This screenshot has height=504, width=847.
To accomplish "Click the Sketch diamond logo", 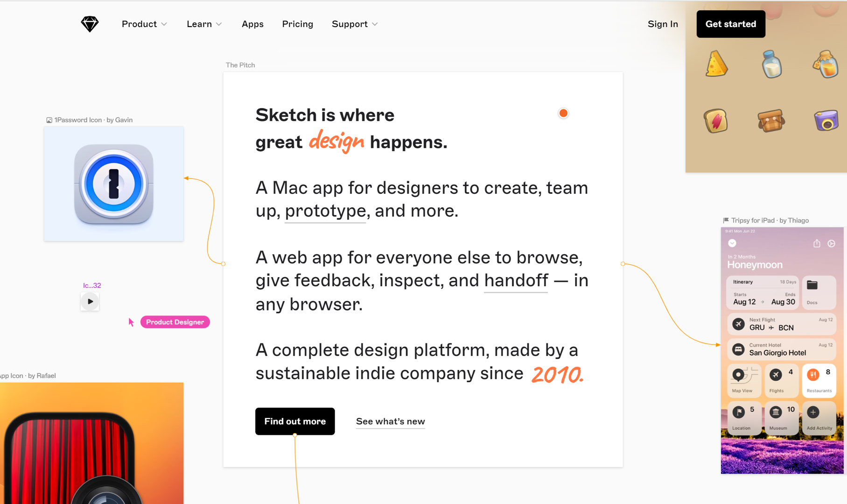I will pos(90,24).
